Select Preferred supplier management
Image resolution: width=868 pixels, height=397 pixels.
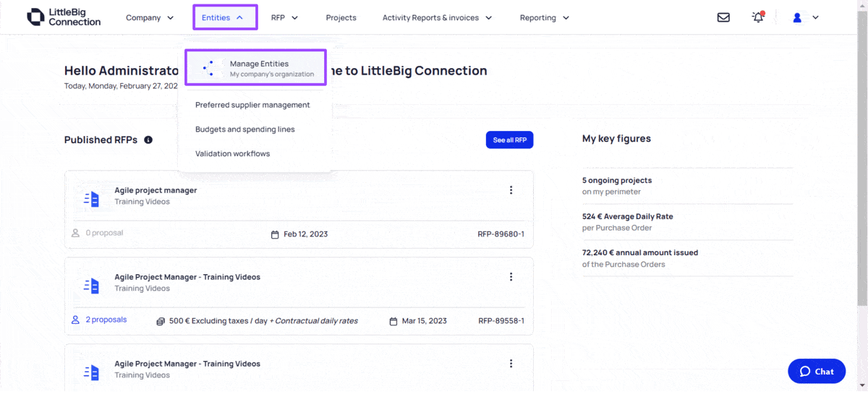(x=252, y=105)
